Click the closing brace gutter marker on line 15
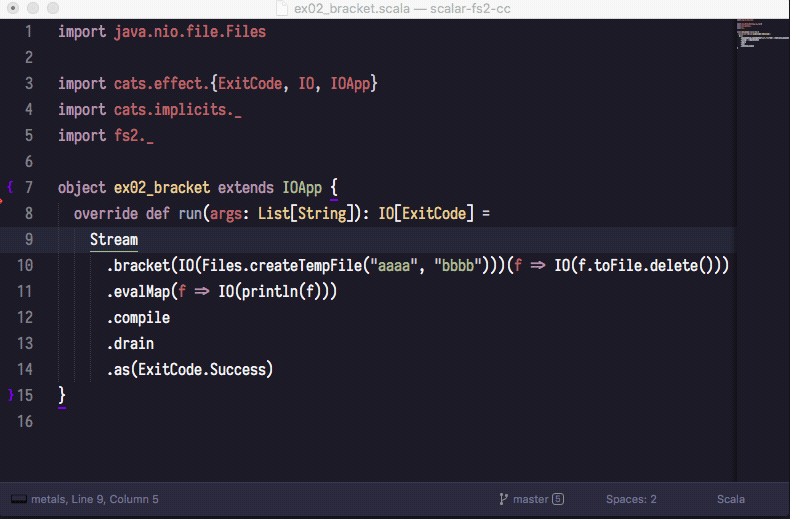The image size is (790, 519). point(11,395)
